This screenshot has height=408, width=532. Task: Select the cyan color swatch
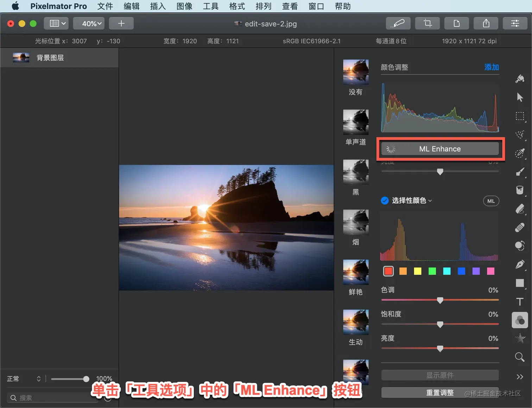(447, 271)
